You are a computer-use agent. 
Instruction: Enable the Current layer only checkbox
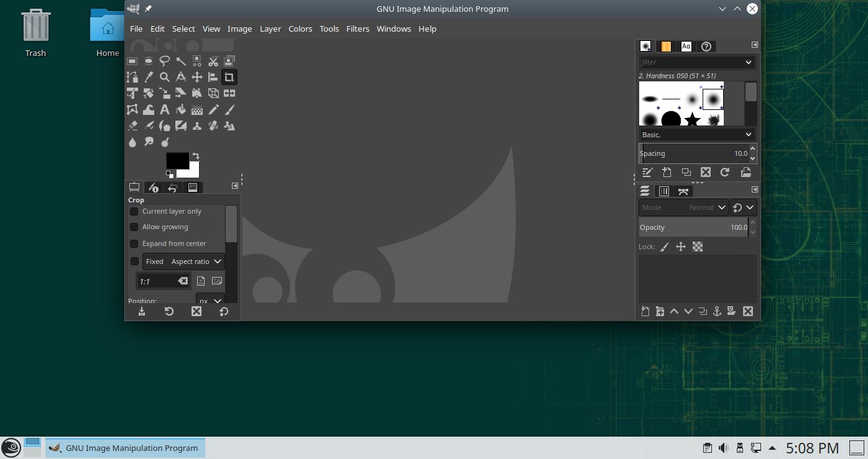pyautogui.click(x=134, y=211)
